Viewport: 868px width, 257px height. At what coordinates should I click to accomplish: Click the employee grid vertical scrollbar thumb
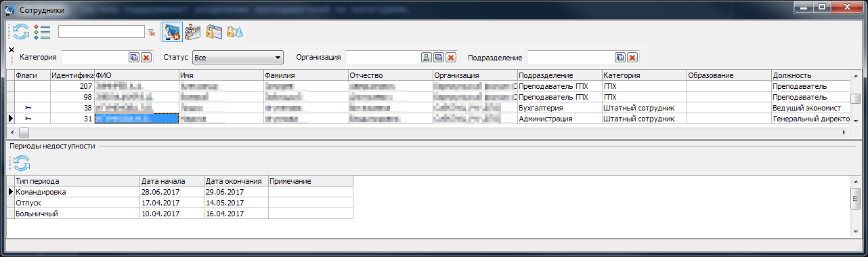pyautogui.click(x=856, y=98)
